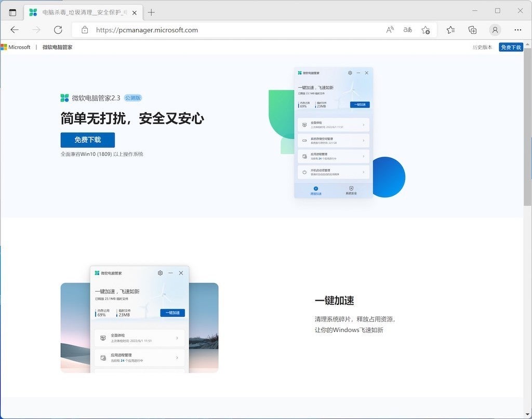Click the browser forward arrow
The height and width of the screenshot is (419, 532).
click(x=36, y=30)
